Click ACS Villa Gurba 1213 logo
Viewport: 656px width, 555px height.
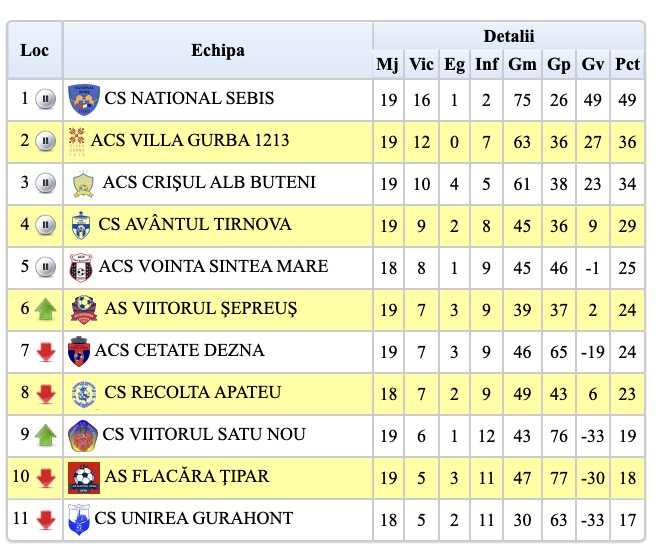(x=77, y=141)
